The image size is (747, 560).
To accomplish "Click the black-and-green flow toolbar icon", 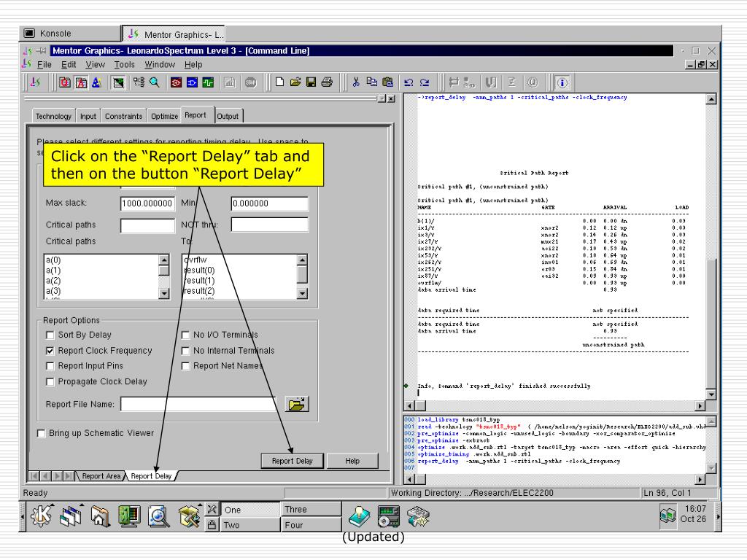I will [x=118, y=83].
